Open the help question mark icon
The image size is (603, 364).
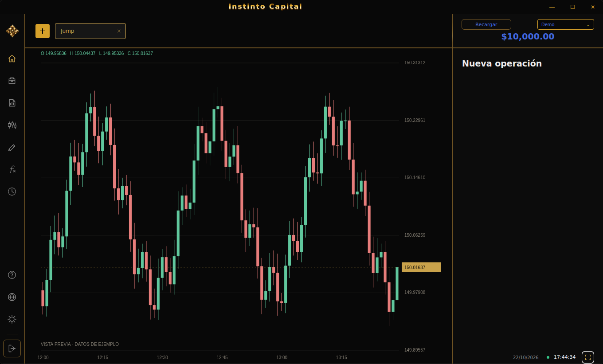pos(12,275)
